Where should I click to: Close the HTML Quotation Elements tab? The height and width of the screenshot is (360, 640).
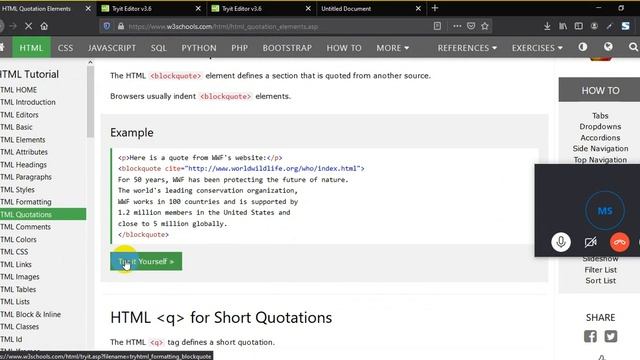click(88, 8)
